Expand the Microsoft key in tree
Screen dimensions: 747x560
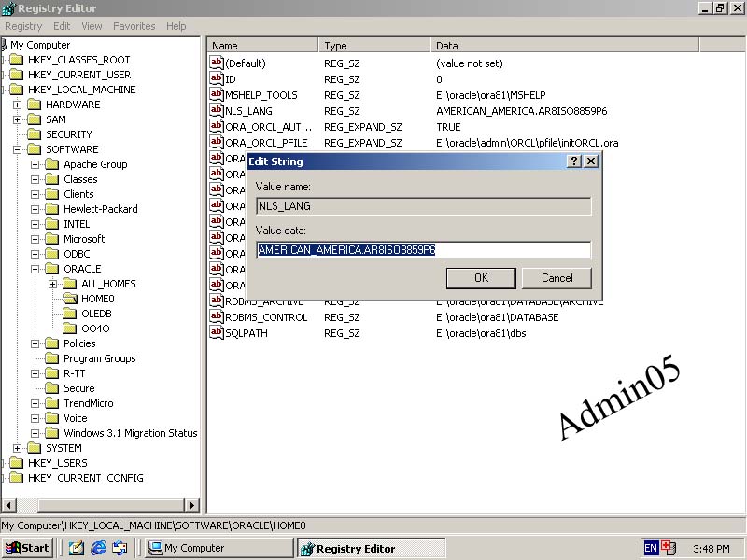tap(35, 239)
